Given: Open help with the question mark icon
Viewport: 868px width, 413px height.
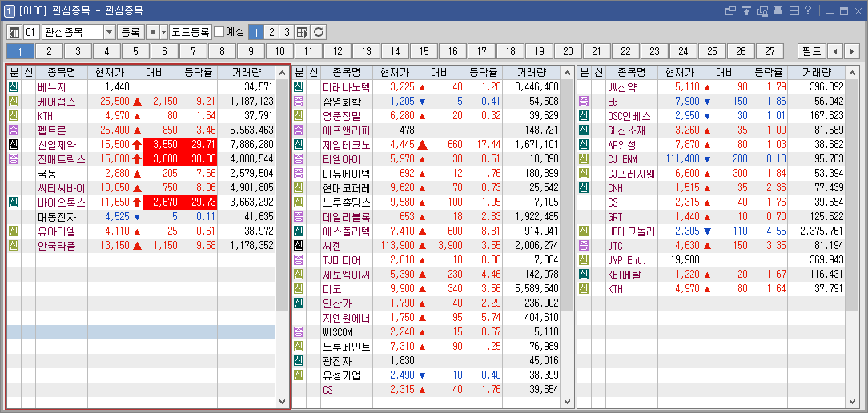Looking at the screenshot, I should (808, 10).
